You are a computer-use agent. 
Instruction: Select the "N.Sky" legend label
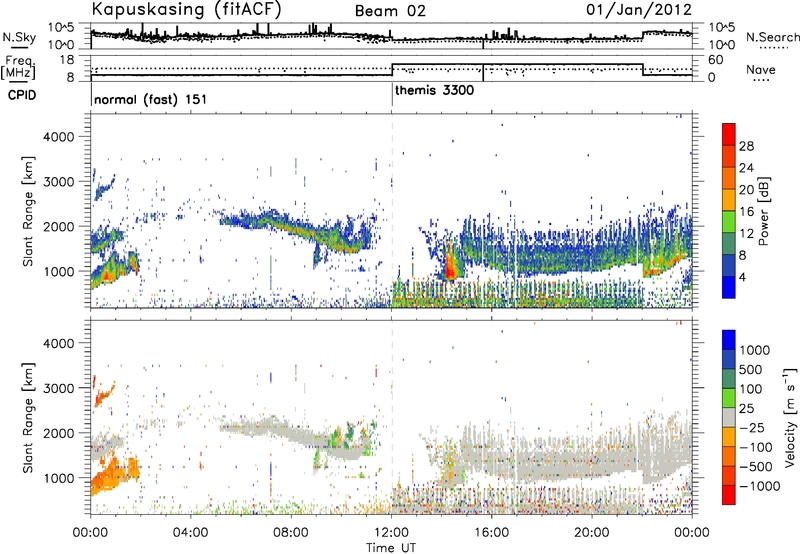(x=19, y=38)
